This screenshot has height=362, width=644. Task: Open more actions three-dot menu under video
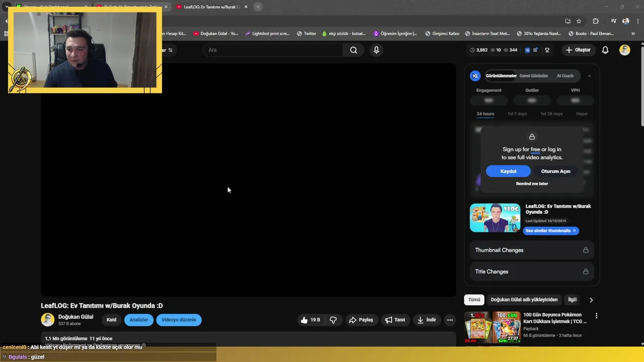tap(450, 320)
